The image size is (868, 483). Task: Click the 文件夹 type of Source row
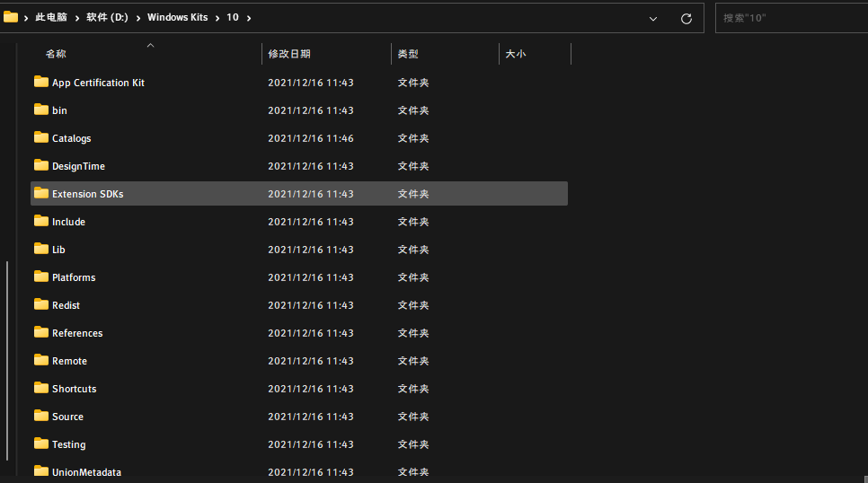pyautogui.click(x=413, y=417)
